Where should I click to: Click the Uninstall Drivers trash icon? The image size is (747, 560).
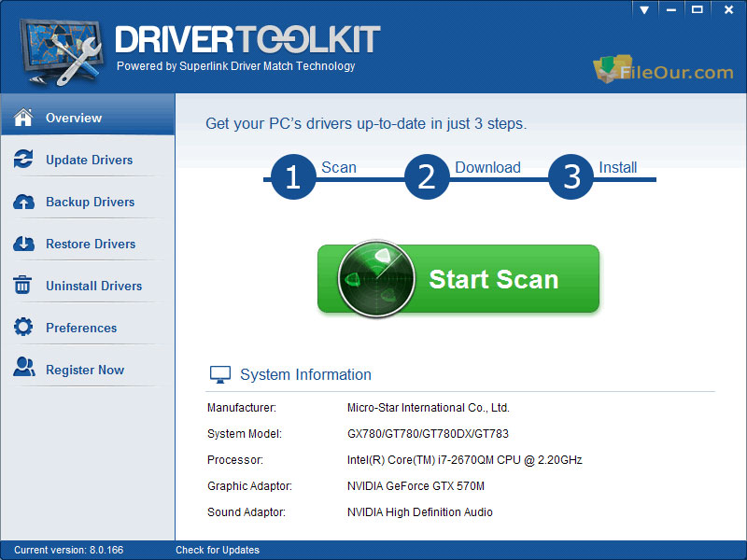pos(22,285)
